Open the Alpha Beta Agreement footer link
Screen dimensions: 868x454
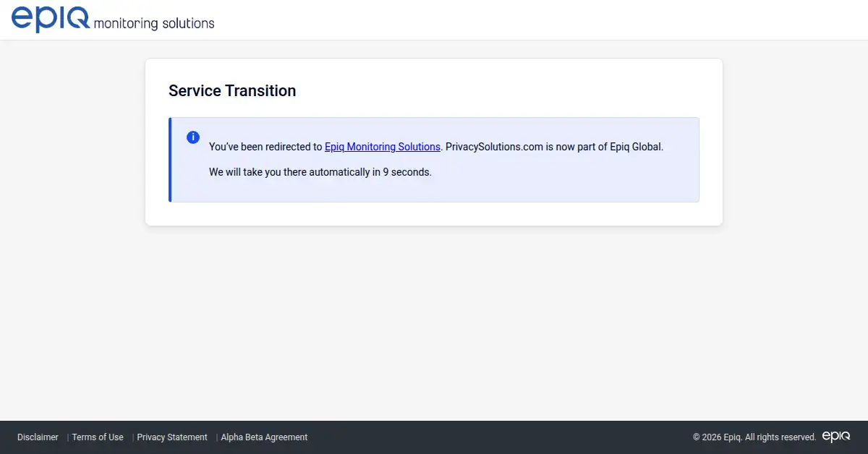click(x=264, y=437)
